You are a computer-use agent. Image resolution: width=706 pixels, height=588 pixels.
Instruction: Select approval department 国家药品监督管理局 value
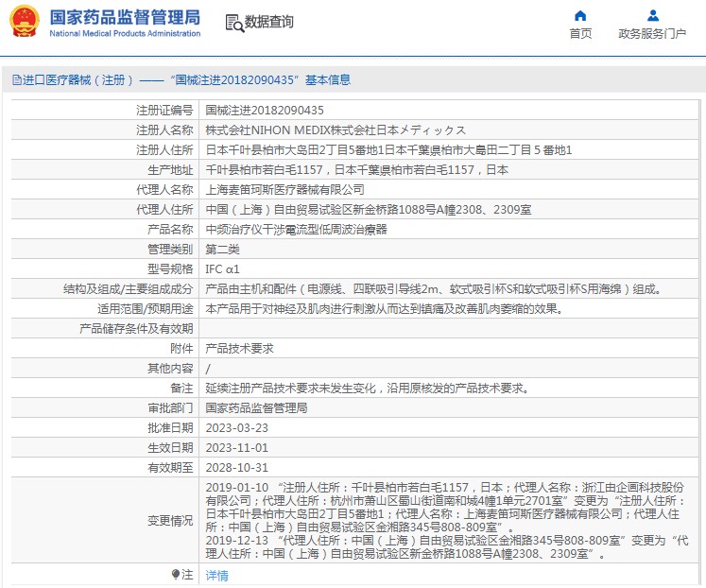click(x=256, y=407)
